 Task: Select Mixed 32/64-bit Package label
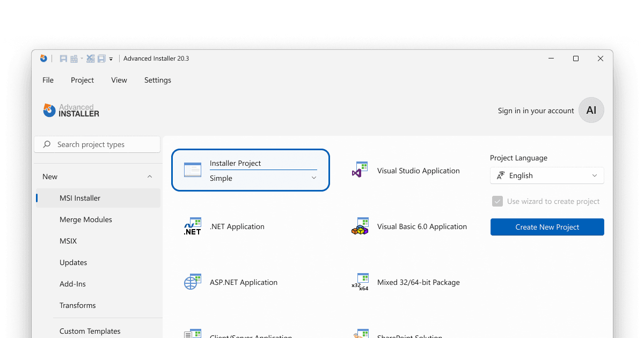(419, 282)
